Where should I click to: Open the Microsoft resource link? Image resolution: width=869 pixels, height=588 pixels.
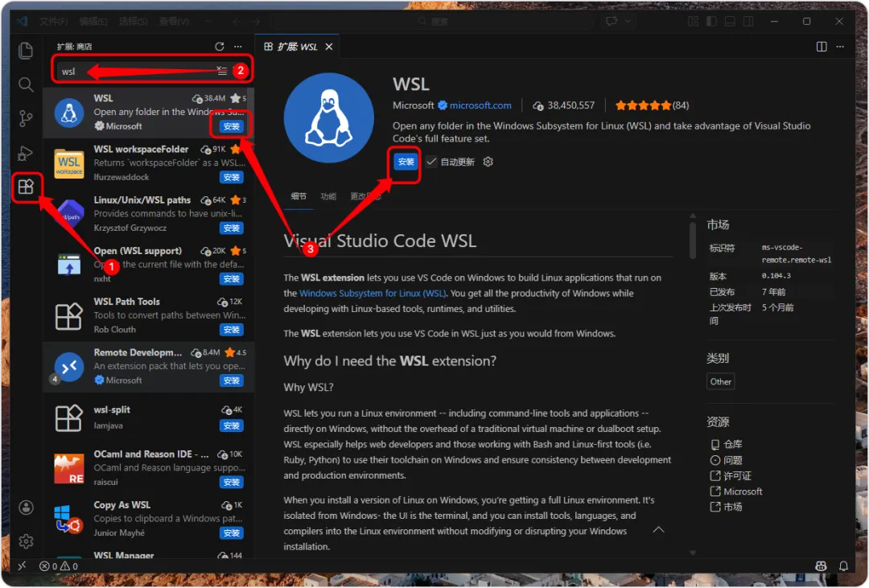736,491
